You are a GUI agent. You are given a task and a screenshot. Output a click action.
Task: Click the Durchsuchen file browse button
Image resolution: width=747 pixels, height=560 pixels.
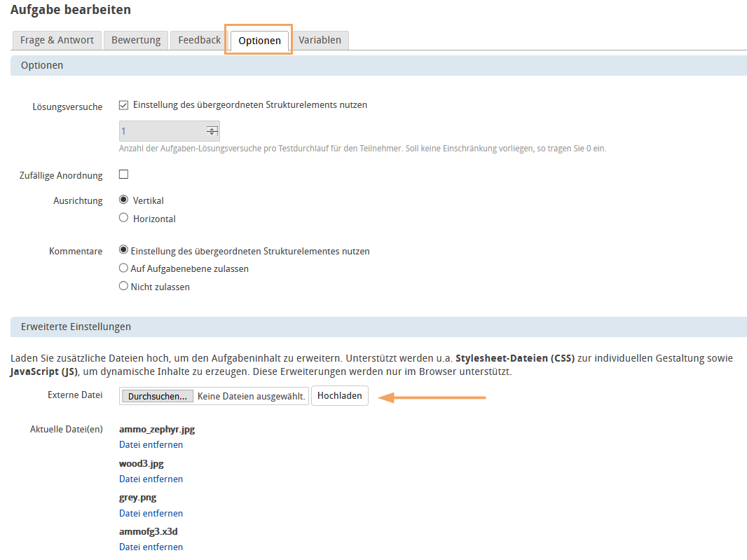point(157,396)
